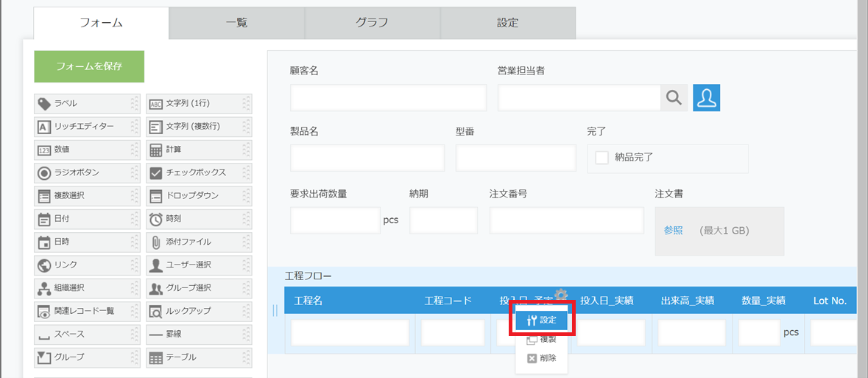The image size is (868, 378).
Task: Click the 納期 input field
Action: [443, 220]
